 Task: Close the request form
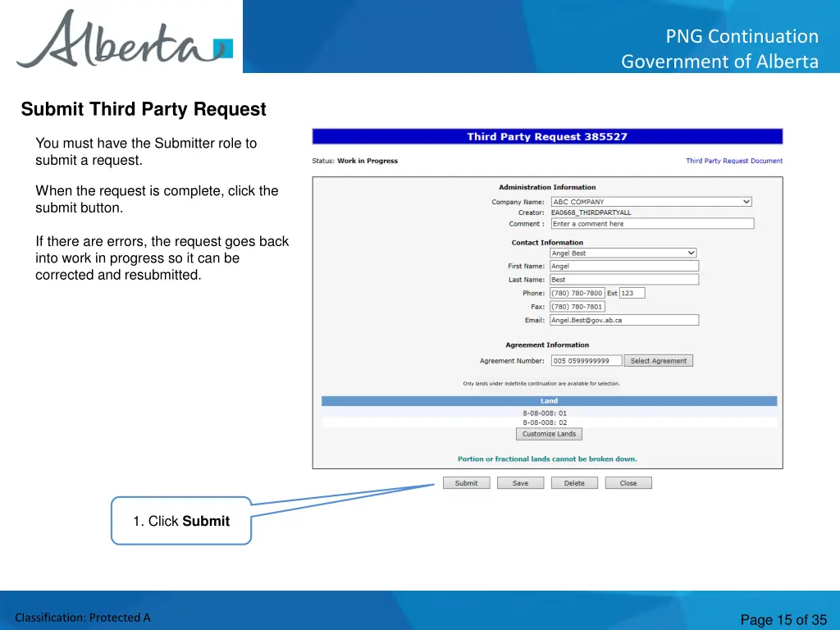pos(628,483)
